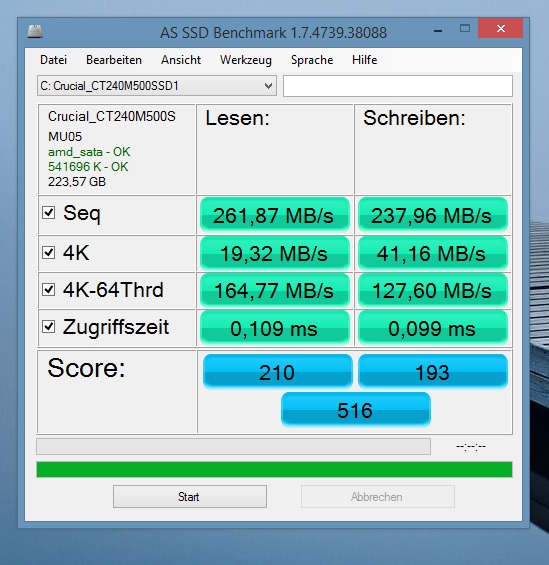Close the AS SSD Benchmark window

coord(500,28)
